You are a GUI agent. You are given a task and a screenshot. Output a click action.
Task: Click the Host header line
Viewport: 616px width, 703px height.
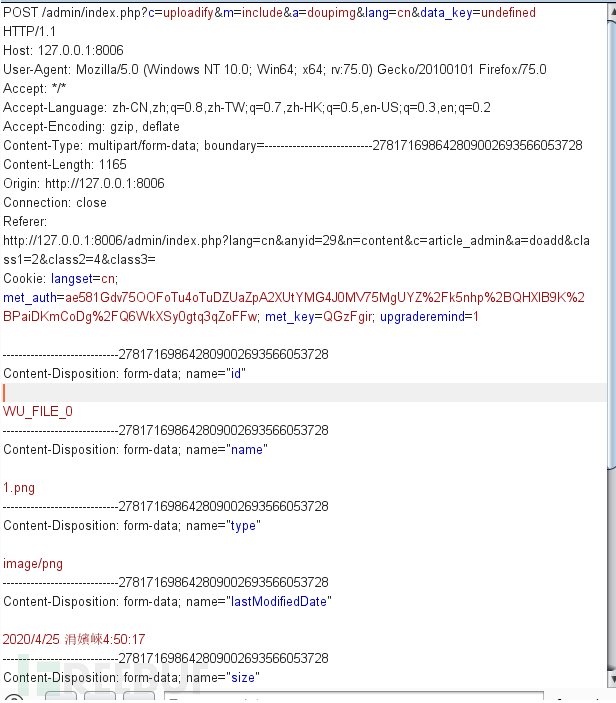[63, 50]
